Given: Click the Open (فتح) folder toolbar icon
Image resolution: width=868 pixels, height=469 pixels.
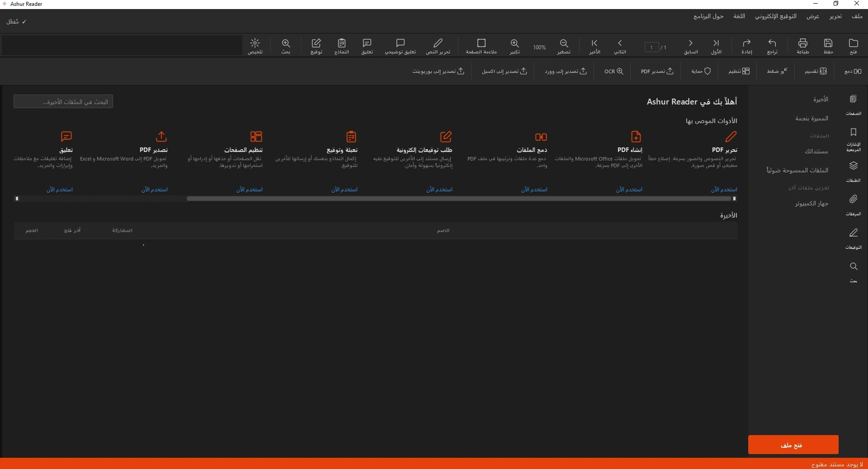Looking at the screenshot, I should click(853, 43).
